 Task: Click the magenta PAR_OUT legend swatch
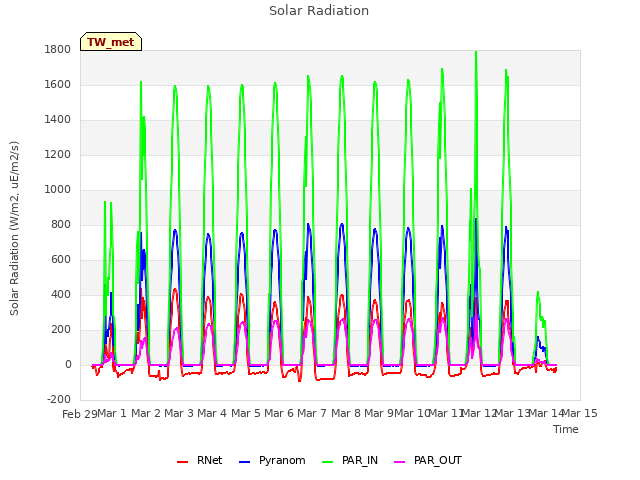point(400,462)
